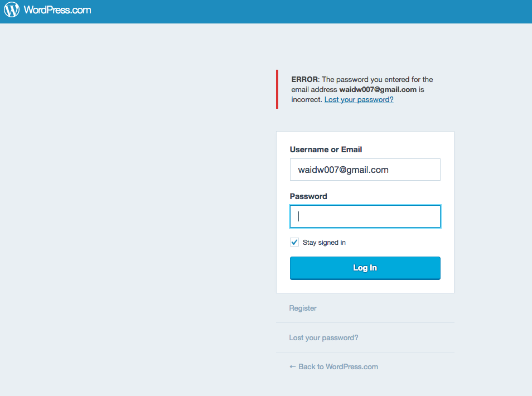Click the WordPress.com header title text
The height and width of the screenshot is (396, 532).
click(57, 10)
